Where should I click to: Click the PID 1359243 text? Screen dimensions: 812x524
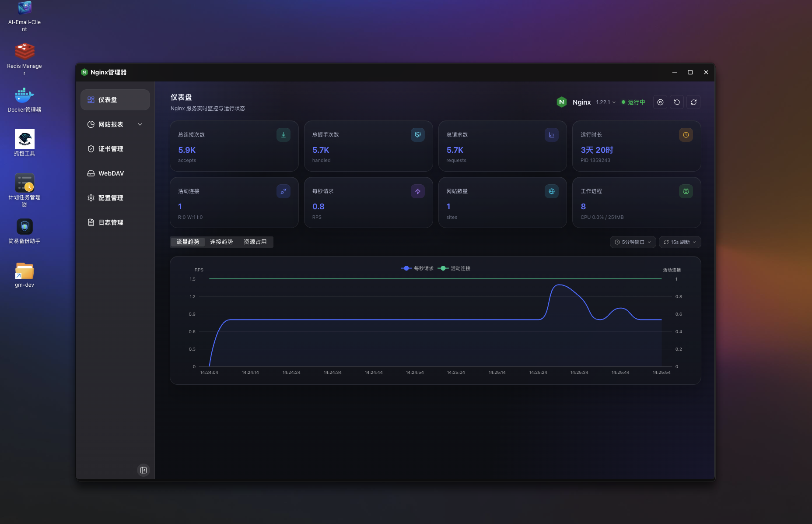(595, 160)
